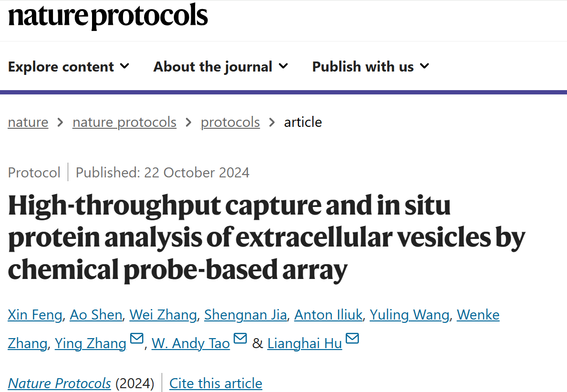View author Shengnan Jia

click(x=246, y=315)
